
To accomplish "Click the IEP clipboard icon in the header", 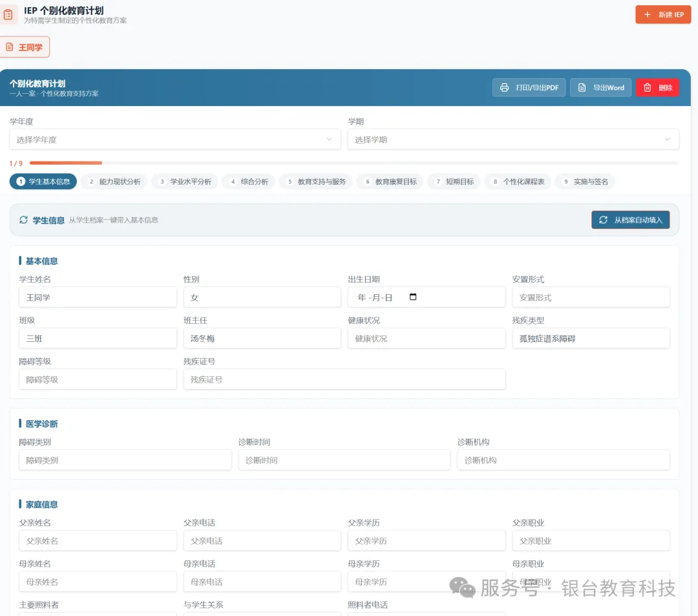I will [8, 15].
